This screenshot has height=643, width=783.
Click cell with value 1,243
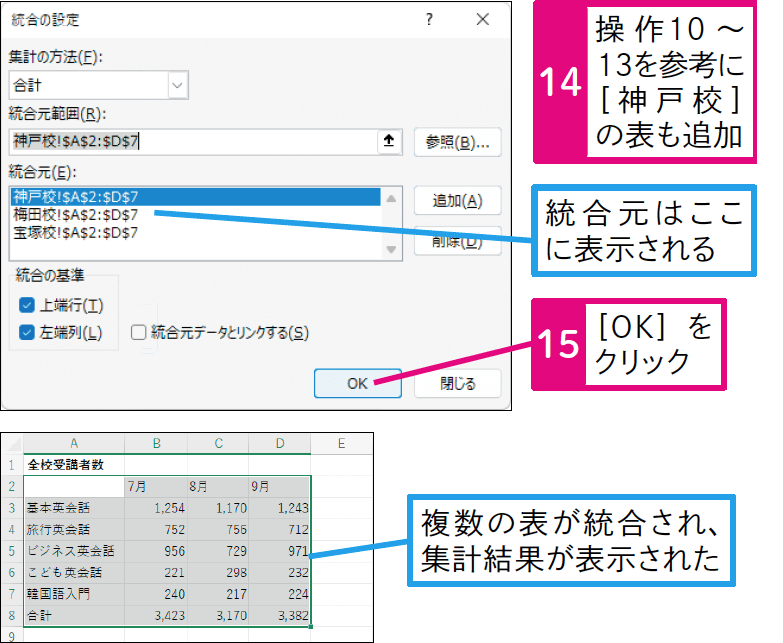[280, 508]
